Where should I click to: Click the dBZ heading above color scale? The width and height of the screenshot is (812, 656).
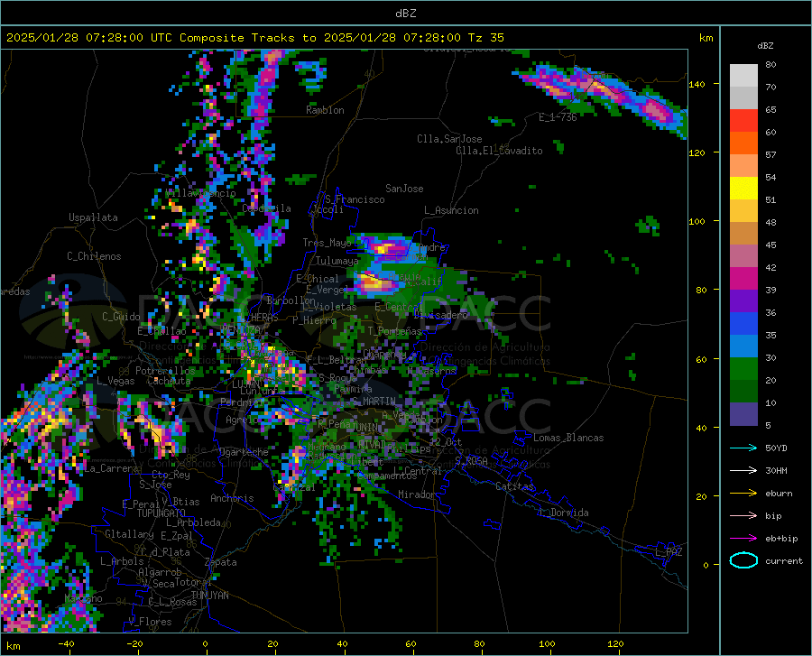tap(765, 45)
